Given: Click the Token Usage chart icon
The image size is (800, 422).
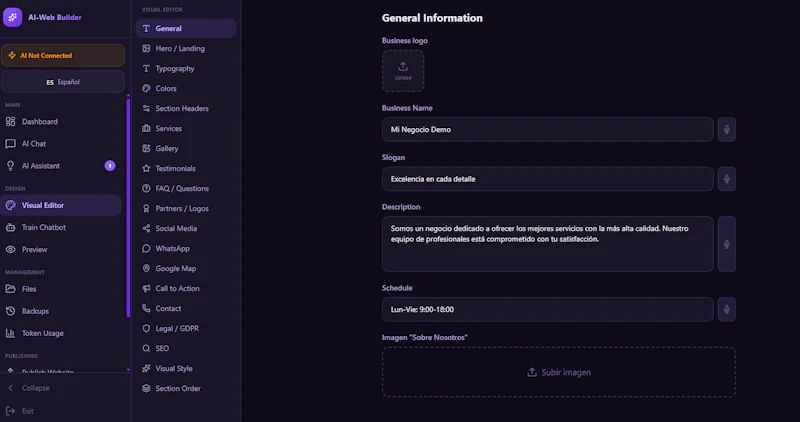Looking at the screenshot, I should (x=10, y=333).
